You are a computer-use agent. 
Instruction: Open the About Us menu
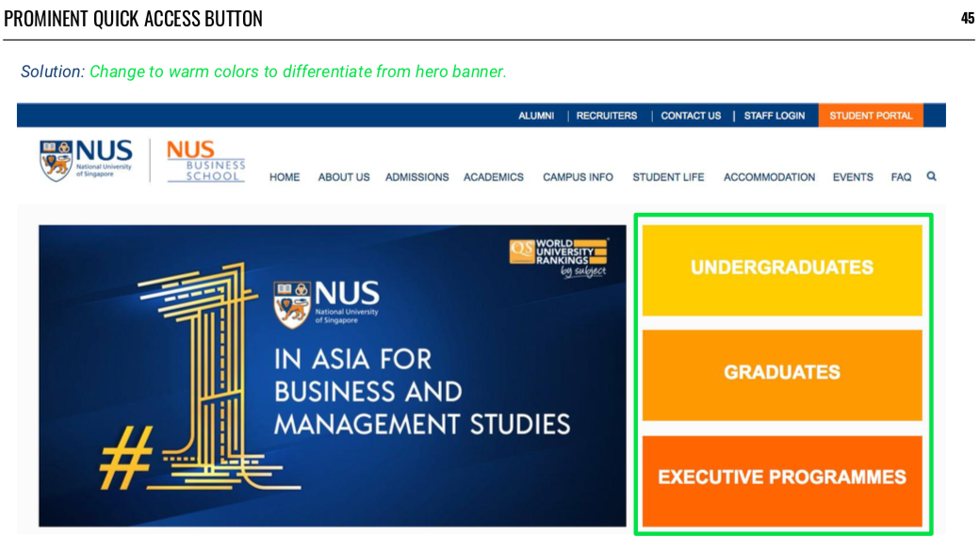(344, 177)
